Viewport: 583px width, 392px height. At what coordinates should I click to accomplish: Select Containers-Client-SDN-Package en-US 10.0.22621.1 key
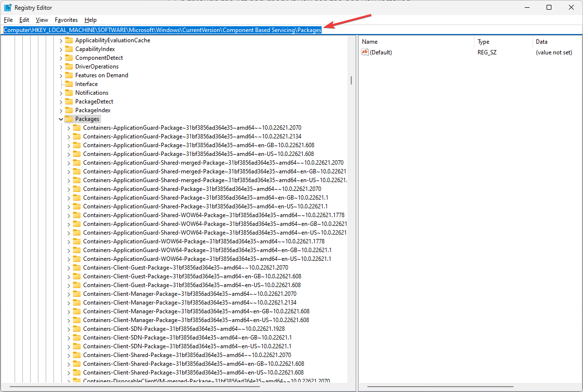pos(187,346)
